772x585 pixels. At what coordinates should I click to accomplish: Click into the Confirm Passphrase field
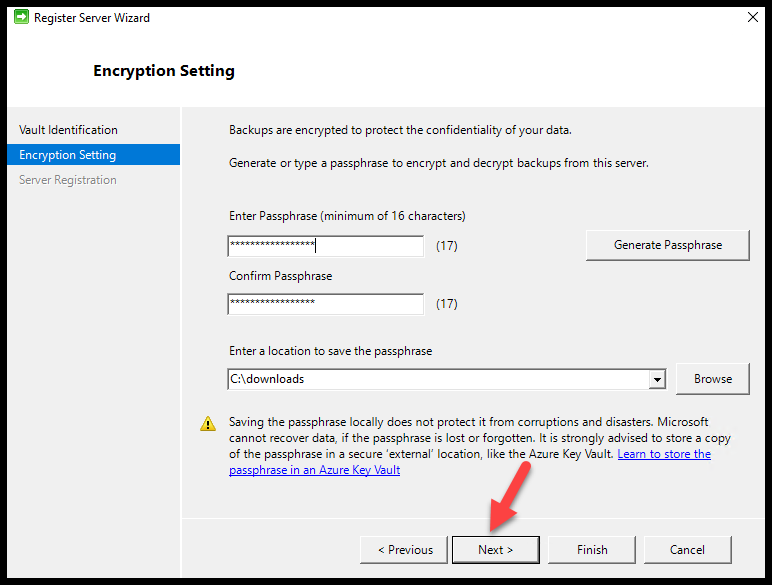click(x=325, y=304)
